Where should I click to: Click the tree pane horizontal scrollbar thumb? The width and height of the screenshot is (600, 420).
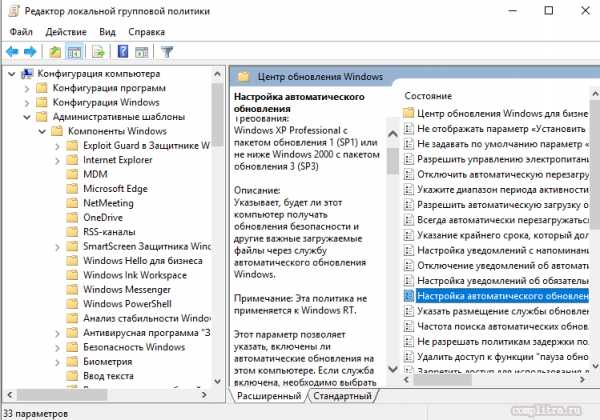(x=62, y=395)
